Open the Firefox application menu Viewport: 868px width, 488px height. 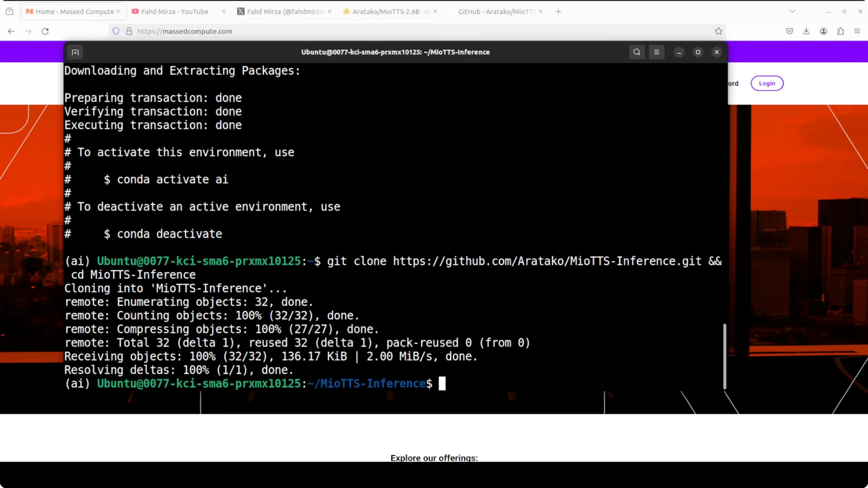(857, 31)
